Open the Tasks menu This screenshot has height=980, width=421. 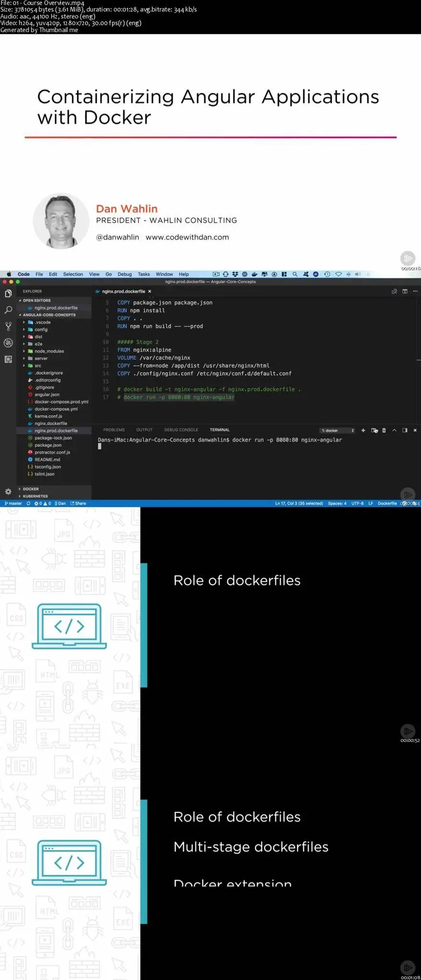(x=144, y=274)
